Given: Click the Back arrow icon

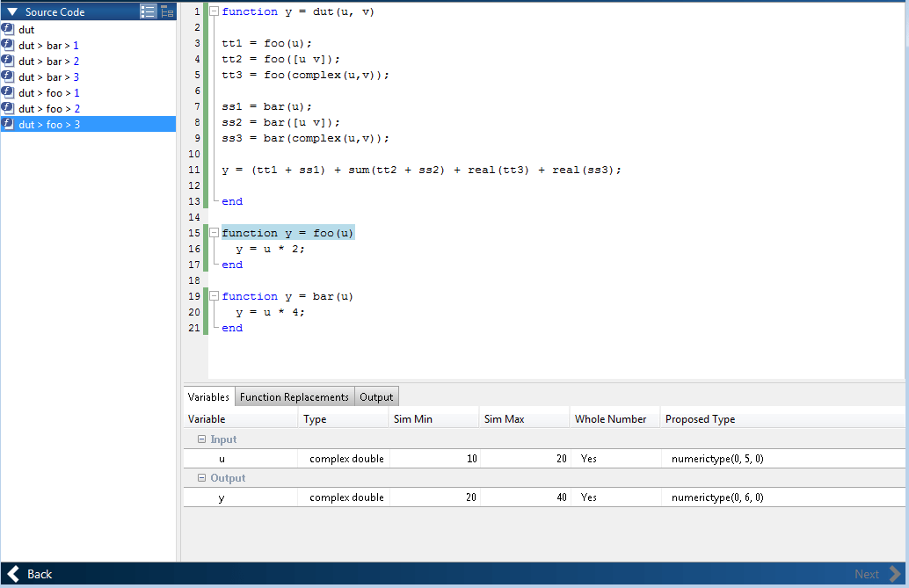Looking at the screenshot, I should [x=13, y=574].
